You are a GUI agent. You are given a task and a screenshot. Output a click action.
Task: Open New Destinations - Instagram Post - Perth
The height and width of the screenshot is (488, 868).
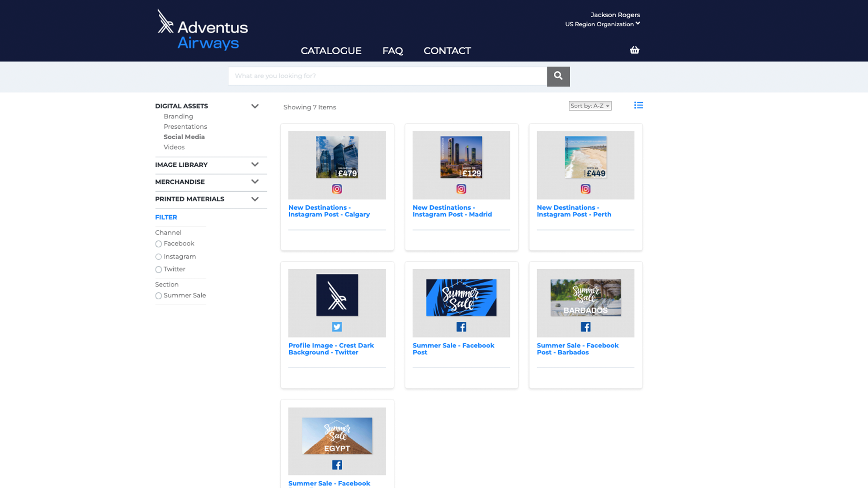pyautogui.click(x=574, y=211)
